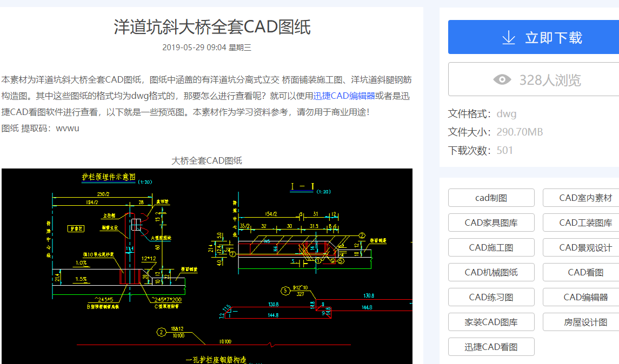The image size is (619, 364).
Task: Open the 迅捷CAD编辑器 hyperlink
Action: [x=344, y=96]
